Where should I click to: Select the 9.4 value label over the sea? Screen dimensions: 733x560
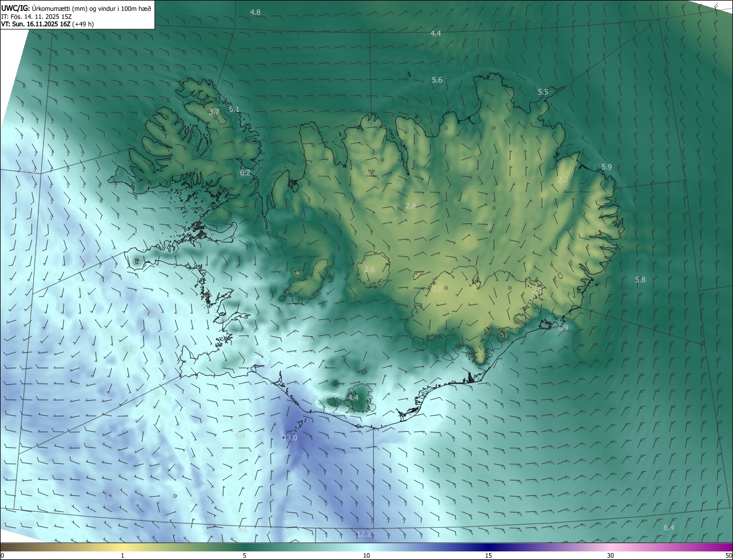coord(240,436)
